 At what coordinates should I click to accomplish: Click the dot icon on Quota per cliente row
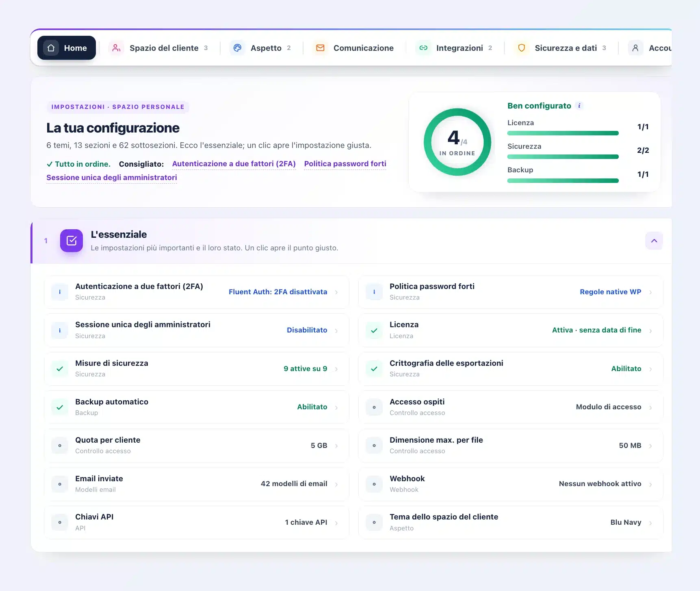pyautogui.click(x=60, y=445)
